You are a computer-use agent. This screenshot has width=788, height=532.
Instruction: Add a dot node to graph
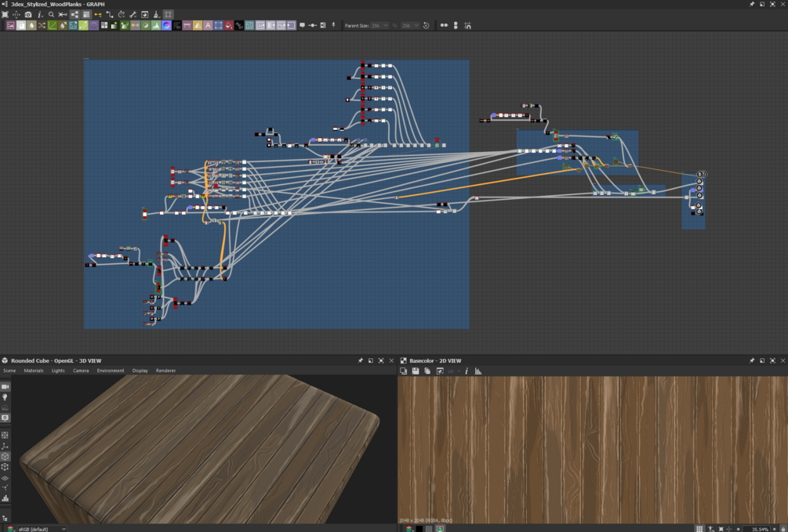point(312,25)
